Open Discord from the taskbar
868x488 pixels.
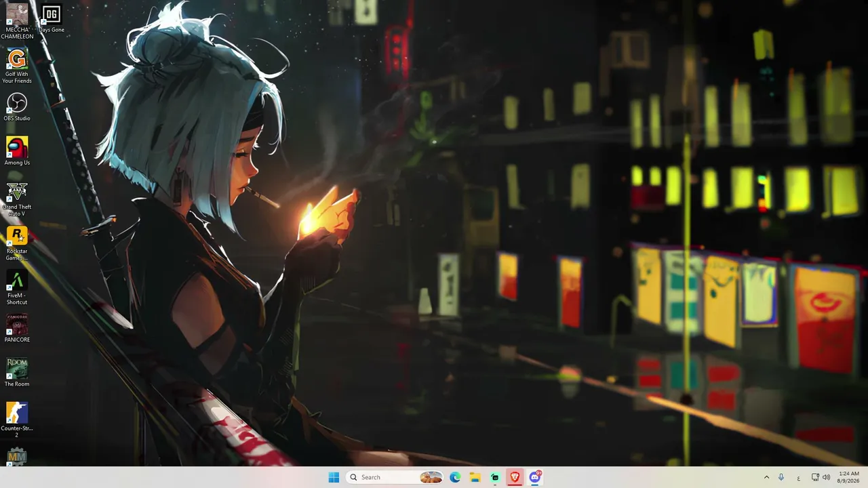click(x=535, y=477)
